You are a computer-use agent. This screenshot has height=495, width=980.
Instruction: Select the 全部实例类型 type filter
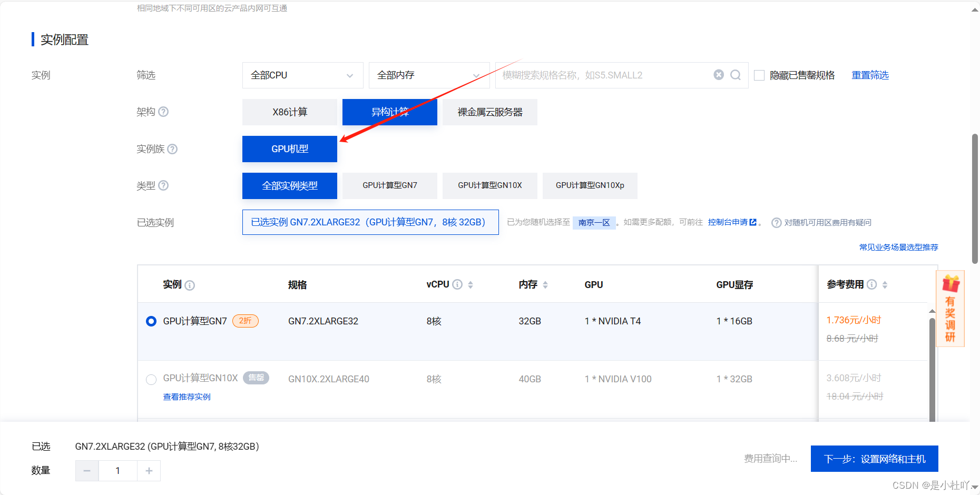[x=290, y=186]
